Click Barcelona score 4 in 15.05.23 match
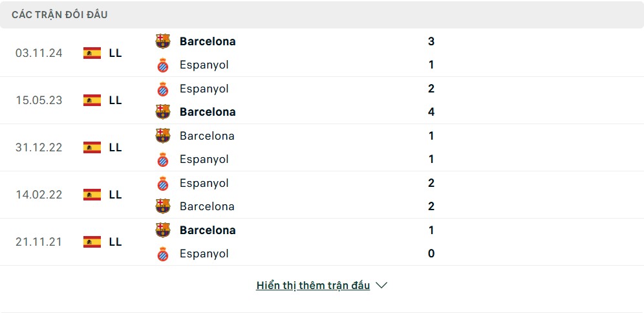 click(431, 112)
